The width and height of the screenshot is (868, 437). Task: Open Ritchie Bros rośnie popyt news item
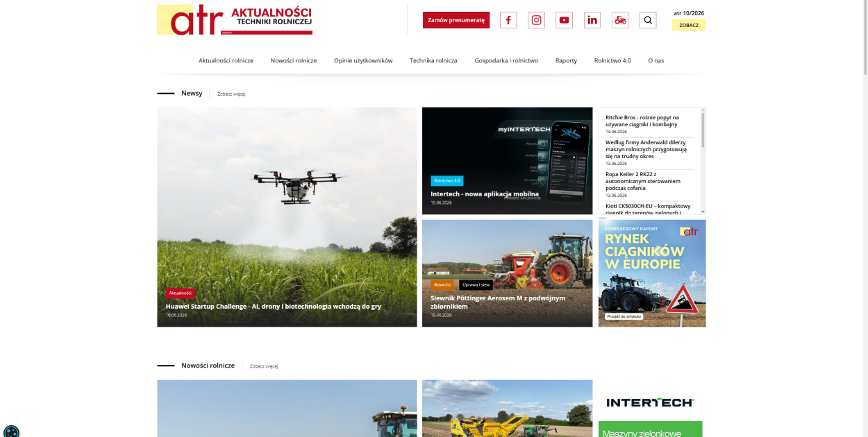(642, 121)
